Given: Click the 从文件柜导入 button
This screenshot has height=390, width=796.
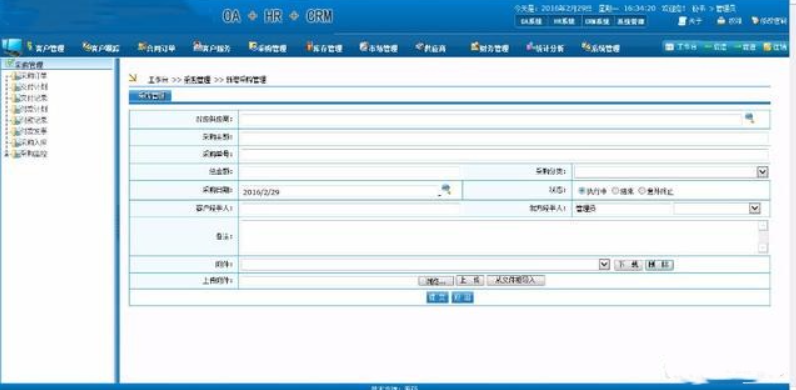Looking at the screenshot, I should click(x=515, y=280).
